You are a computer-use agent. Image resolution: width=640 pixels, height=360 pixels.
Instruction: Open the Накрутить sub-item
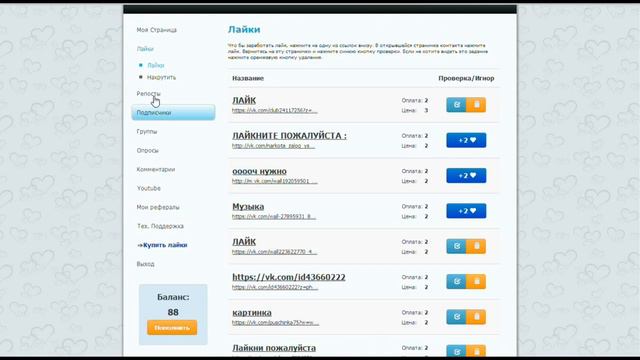point(162,77)
